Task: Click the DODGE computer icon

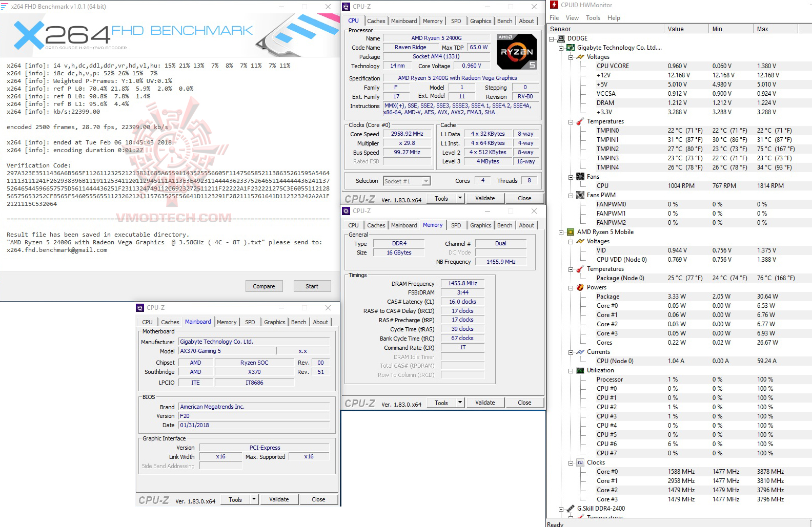Action: click(561, 38)
